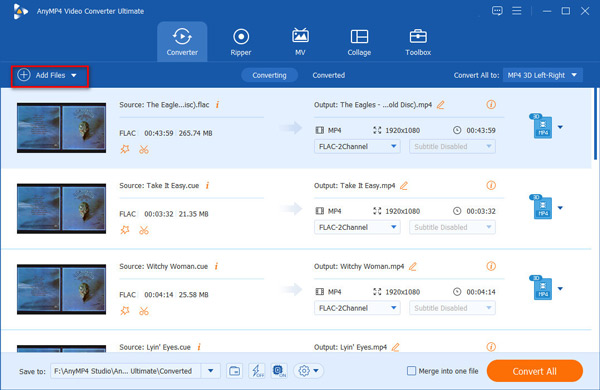Open Subtitle Disabled dropdown for Witchy Woman

coord(452,308)
